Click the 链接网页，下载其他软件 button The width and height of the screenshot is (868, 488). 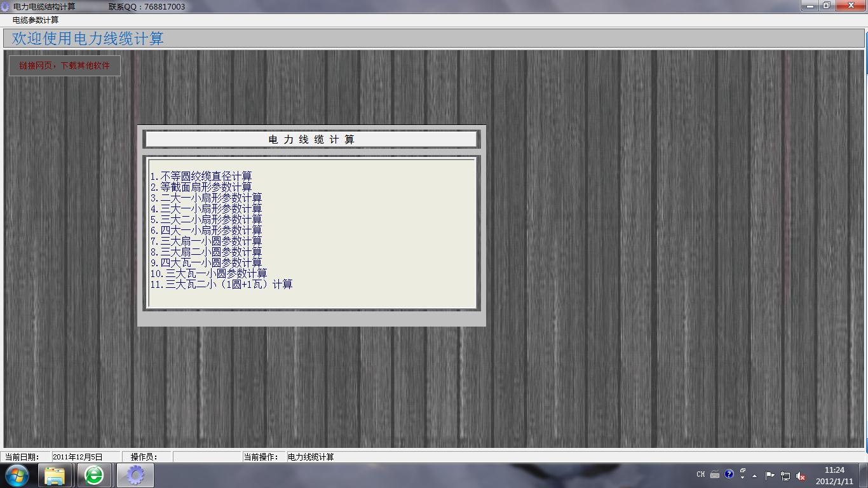[64, 65]
